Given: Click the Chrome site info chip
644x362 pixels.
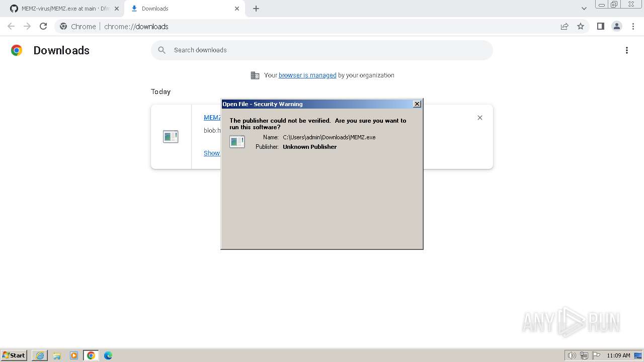Looking at the screenshot, I should click(x=77, y=26).
